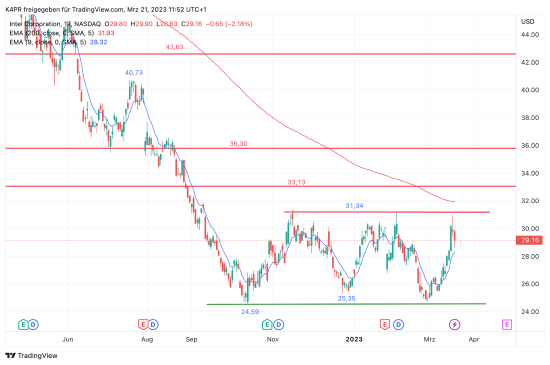Click the 25,35 low label
The height and width of the screenshot is (365, 550).
[x=347, y=299]
